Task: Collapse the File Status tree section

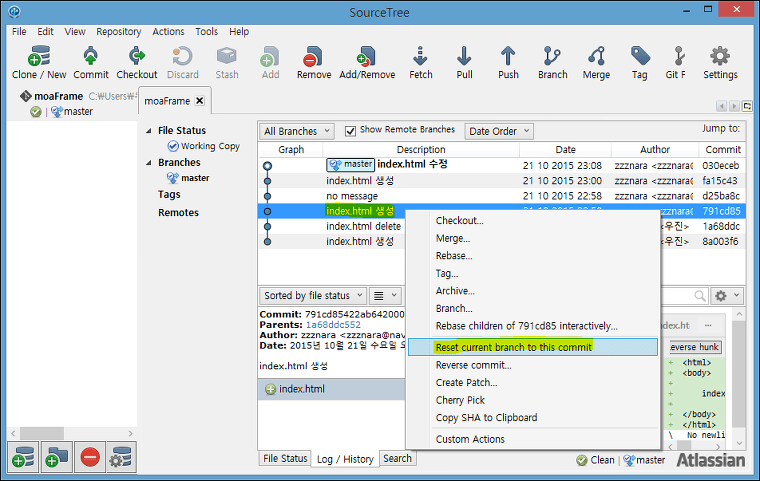Action: pos(149,130)
